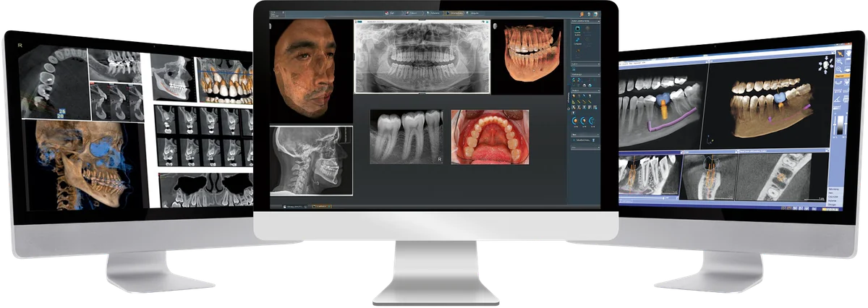The height and width of the screenshot is (308, 868).
Task: Open the frontal 3D teeth view in left monitor
Action: tap(225, 81)
